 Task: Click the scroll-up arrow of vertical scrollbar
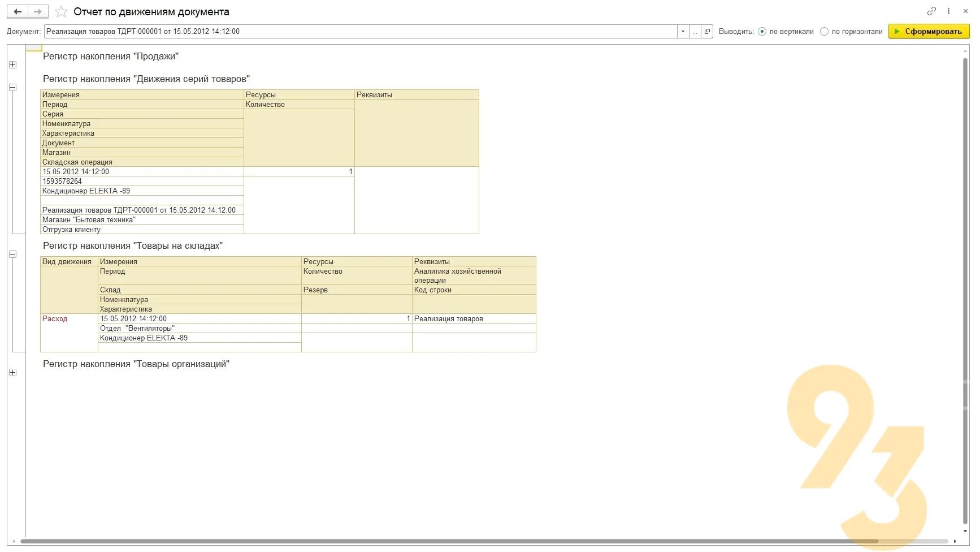pos(965,51)
